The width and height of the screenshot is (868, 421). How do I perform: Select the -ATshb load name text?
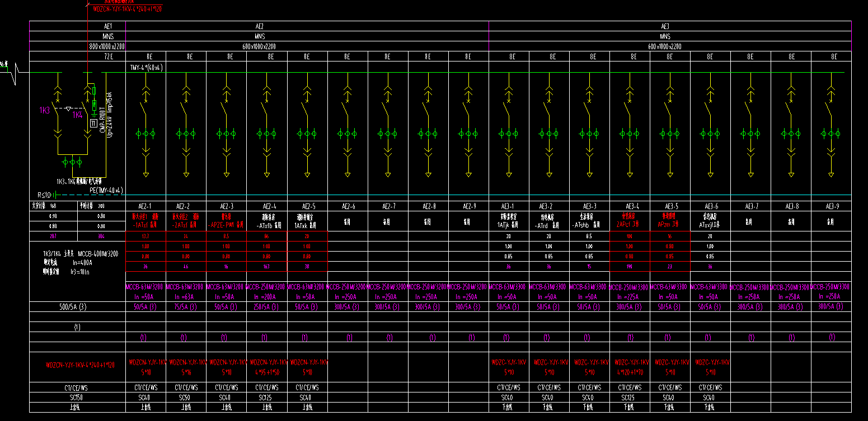point(581,225)
